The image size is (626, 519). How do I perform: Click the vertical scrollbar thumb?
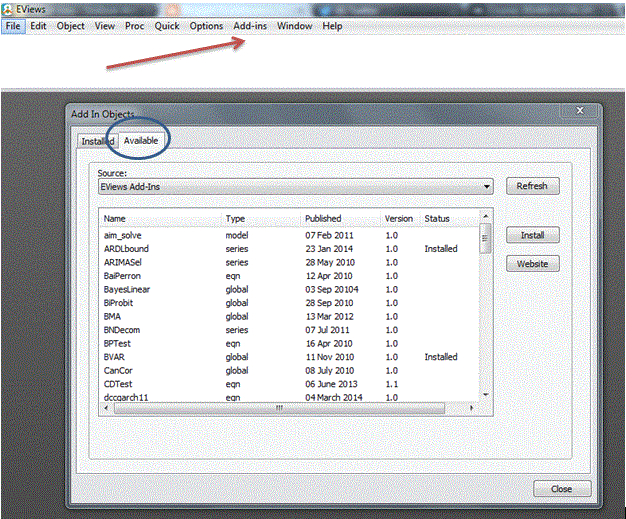[x=485, y=238]
